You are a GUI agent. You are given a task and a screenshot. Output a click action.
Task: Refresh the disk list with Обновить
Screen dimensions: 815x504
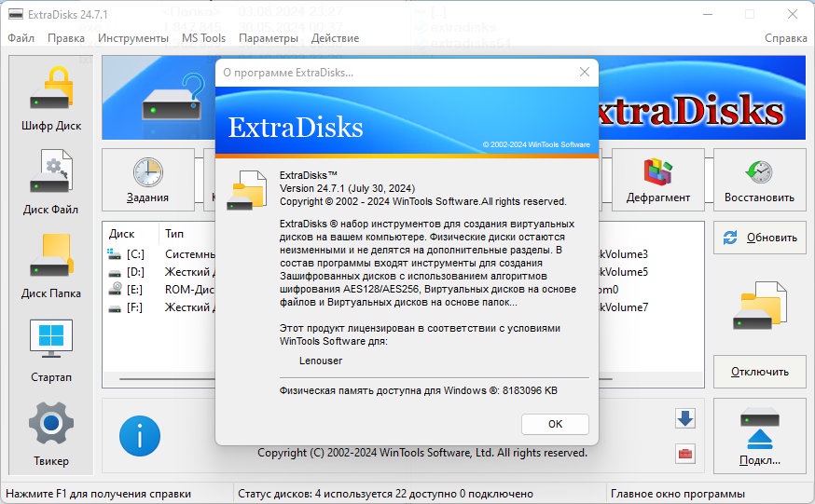(759, 238)
